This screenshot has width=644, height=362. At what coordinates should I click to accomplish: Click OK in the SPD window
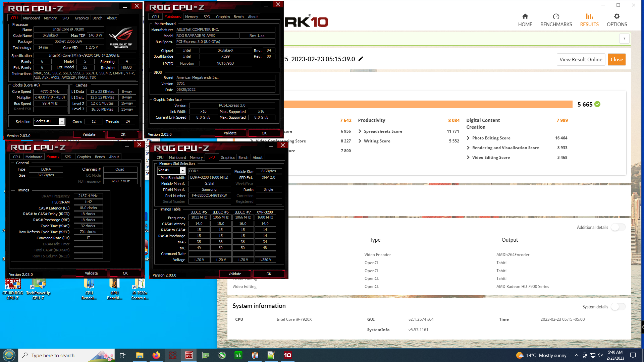pos(269,274)
